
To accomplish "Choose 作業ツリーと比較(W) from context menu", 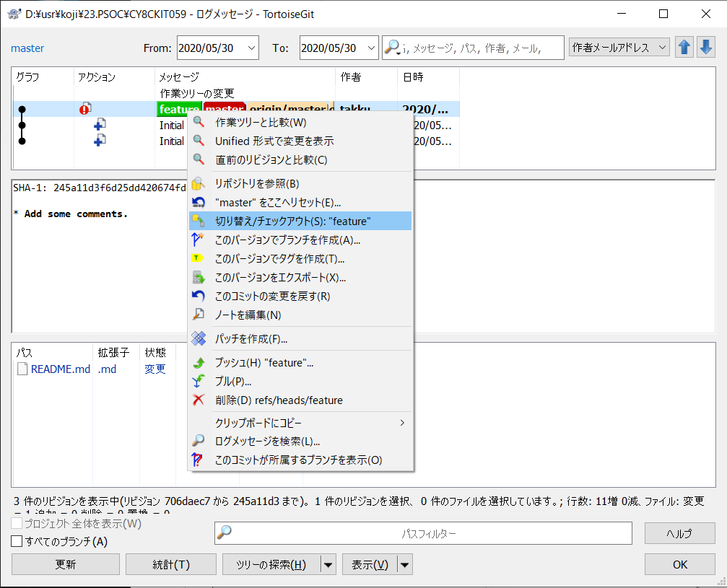I will (x=260, y=122).
